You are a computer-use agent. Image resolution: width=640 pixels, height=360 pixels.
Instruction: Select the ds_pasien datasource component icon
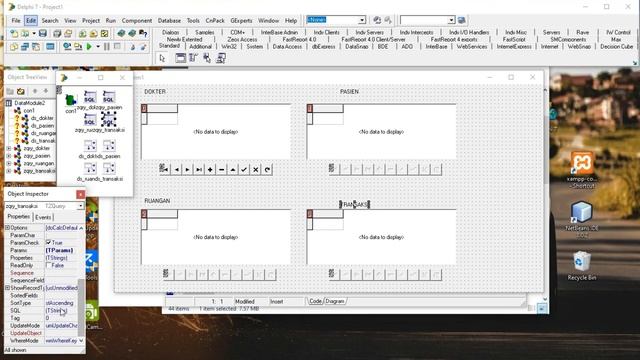109,146
